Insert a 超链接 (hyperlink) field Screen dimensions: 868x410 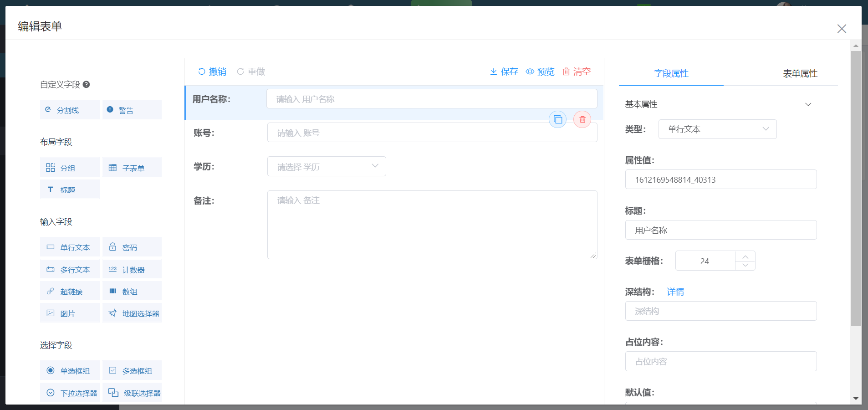point(69,291)
